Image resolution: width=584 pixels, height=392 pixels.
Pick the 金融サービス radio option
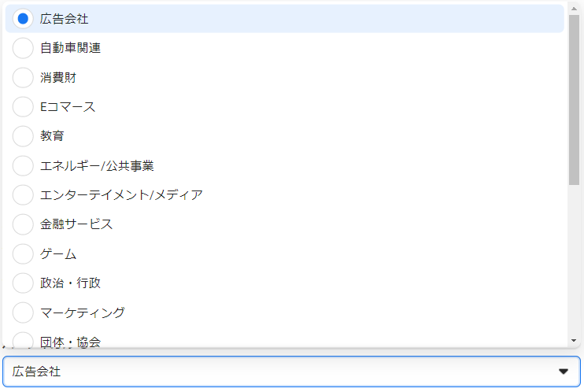(x=24, y=224)
